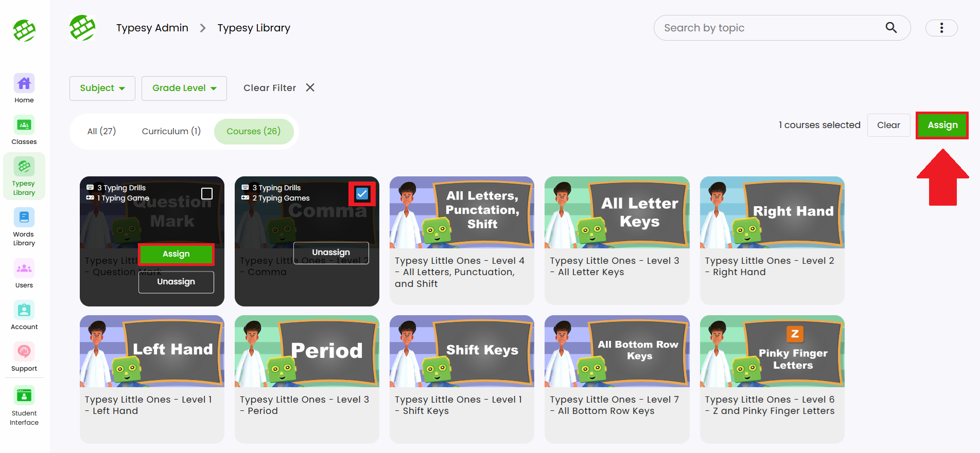
Task: Click Unassign on the Comma course card
Action: [331, 252]
